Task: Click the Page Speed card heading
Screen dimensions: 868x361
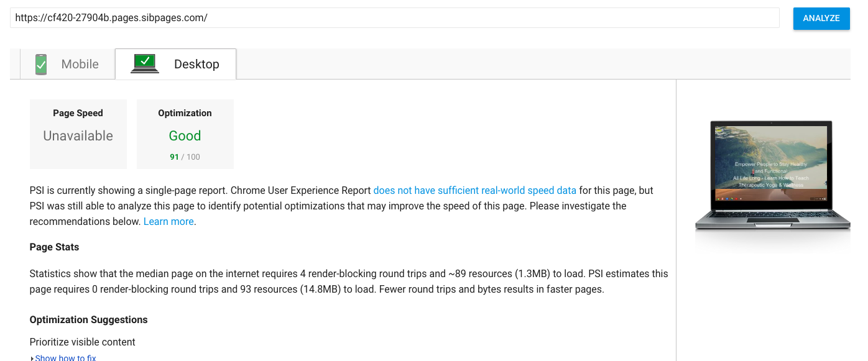Action: click(x=78, y=113)
